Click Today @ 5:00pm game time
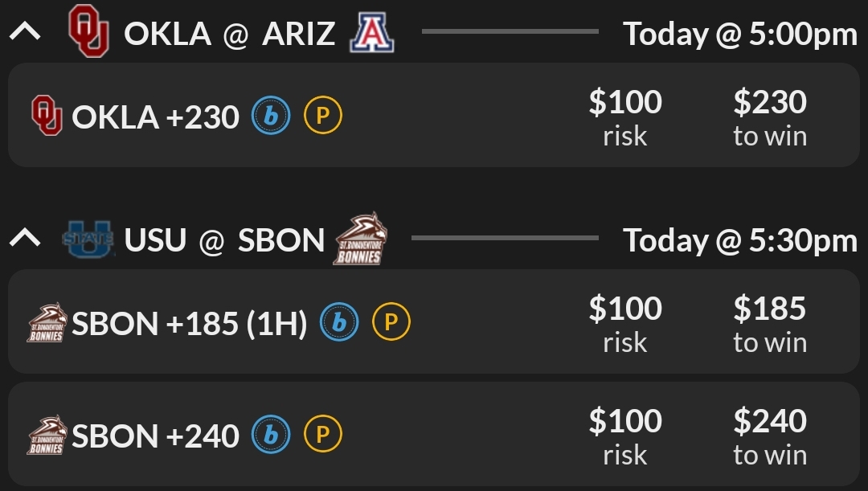The height and width of the screenshot is (491, 868). [739, 34]
